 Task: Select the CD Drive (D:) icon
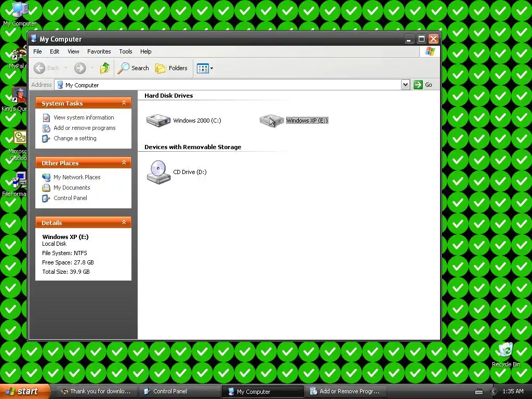click(x=158, y=172)
